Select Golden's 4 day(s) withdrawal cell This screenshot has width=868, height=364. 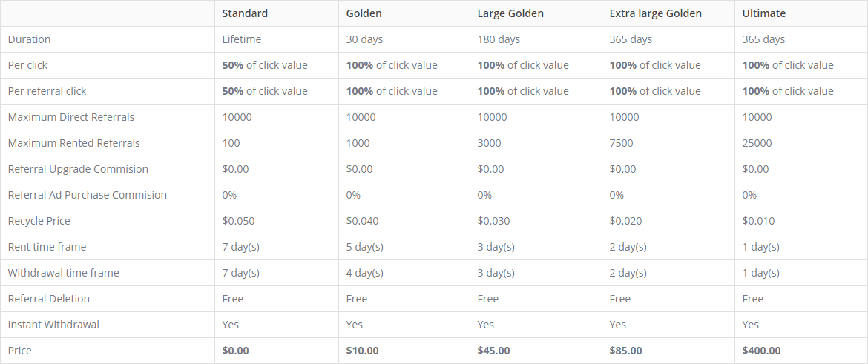pos(364,273)
